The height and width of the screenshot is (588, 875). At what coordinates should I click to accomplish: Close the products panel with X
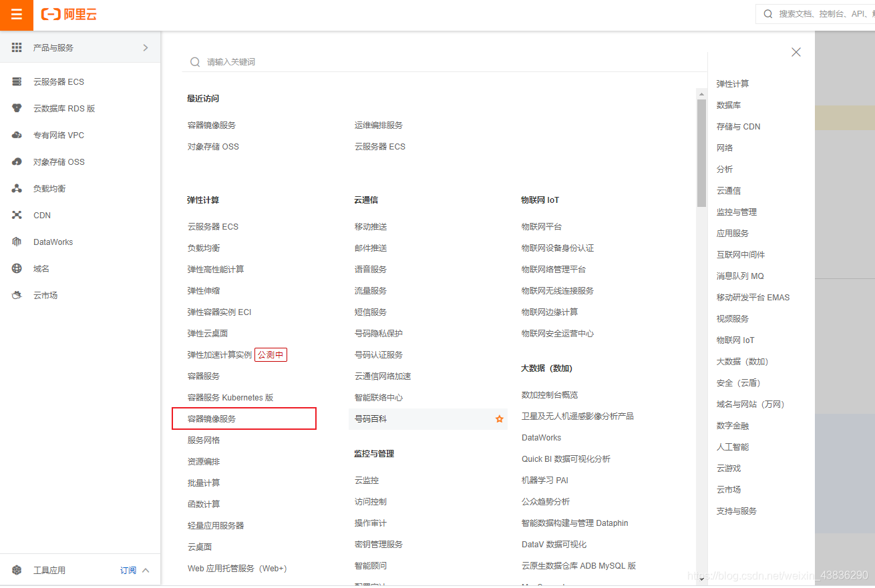pos(796,52)
